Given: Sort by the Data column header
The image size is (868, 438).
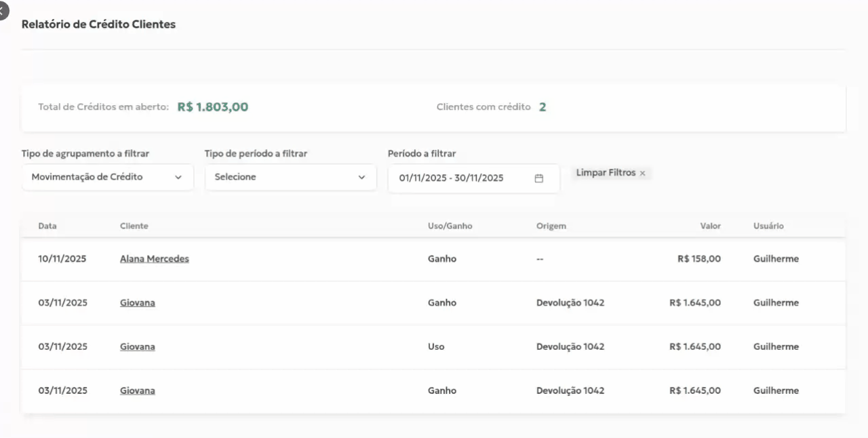Looking at the screenshot, I should click(x=47, y=226).
